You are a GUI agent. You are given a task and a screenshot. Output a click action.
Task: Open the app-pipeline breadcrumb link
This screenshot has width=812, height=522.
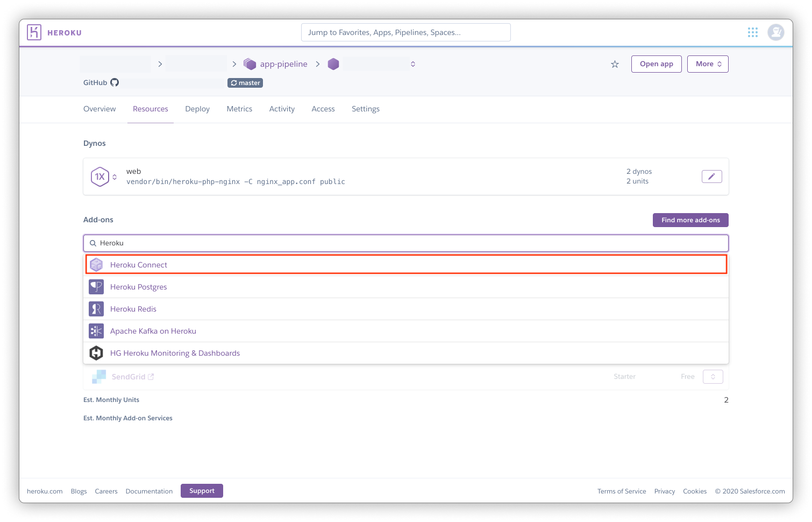click(284, 64)
